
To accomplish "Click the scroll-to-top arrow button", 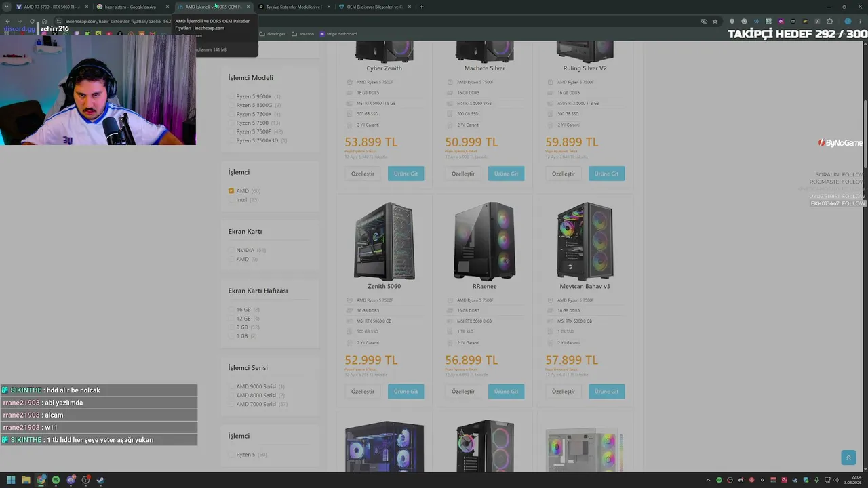I will coord(848,457).
